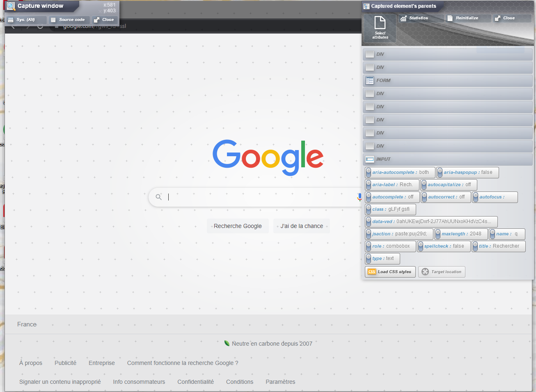Open the Info consommateurs link
The height and width of the screenshot is (392, 536).
(139, 382)
